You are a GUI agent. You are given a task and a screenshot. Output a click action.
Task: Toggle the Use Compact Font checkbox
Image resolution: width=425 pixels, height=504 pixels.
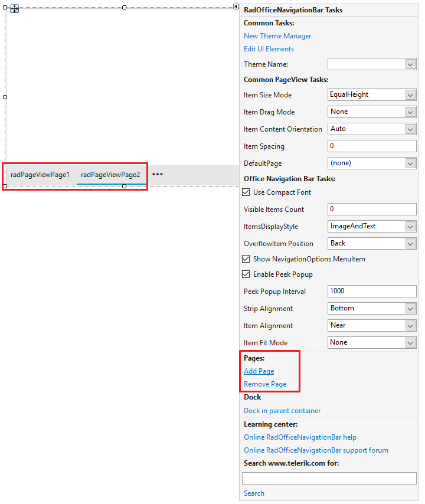click(x=246, y=192)
